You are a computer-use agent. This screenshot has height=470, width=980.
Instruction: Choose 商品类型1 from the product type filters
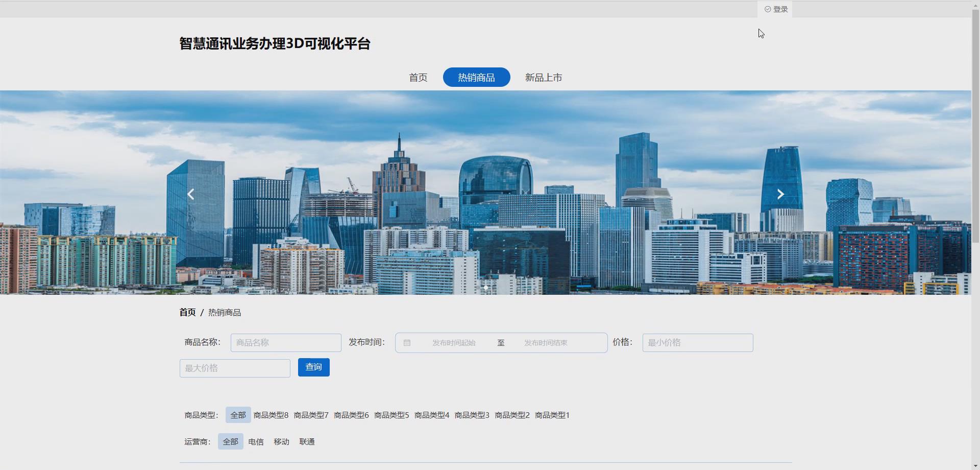coord(552,415)
